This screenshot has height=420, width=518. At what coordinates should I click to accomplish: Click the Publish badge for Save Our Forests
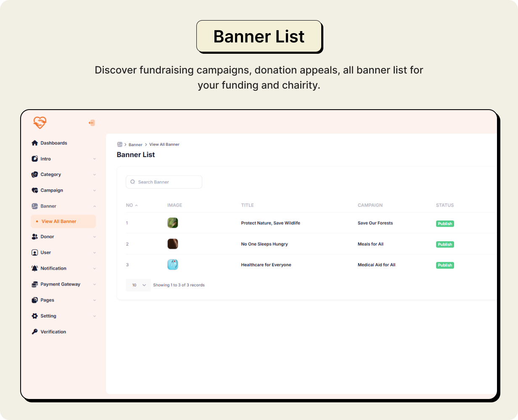tap(444, 223)
